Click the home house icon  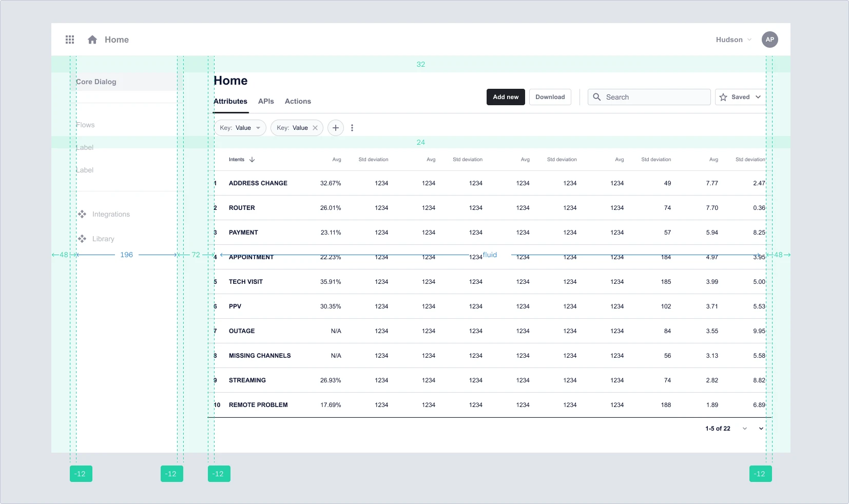pyautogui.click(x=92, y=40)
